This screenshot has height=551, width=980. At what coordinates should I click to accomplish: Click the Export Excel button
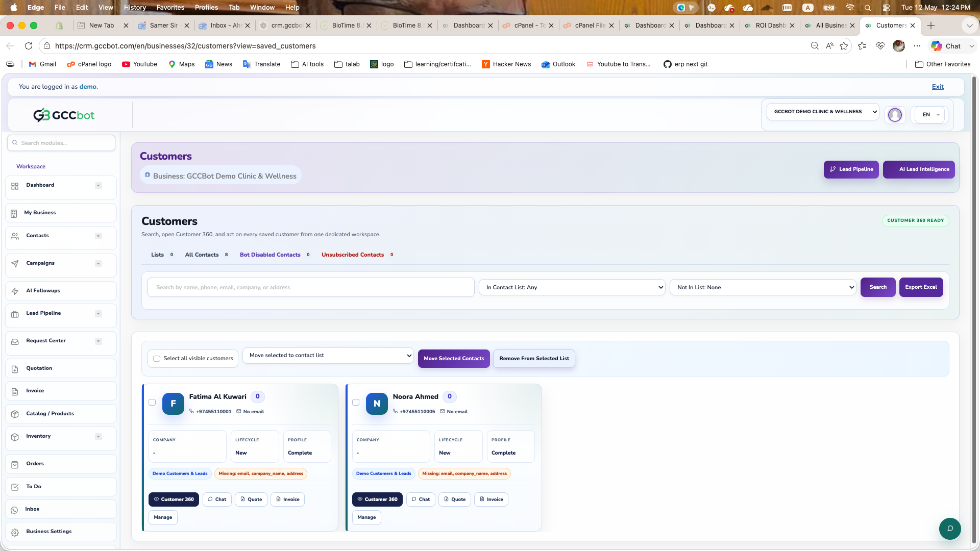tap(921, 287)
